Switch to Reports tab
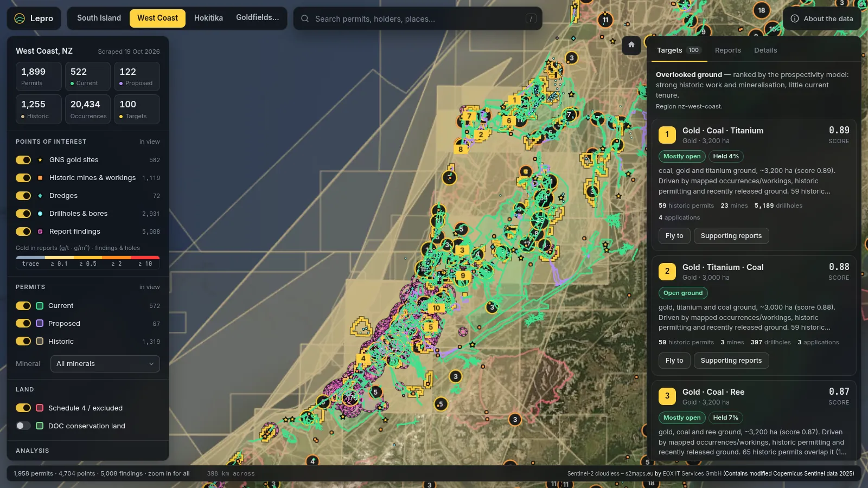 pos(727,50)
